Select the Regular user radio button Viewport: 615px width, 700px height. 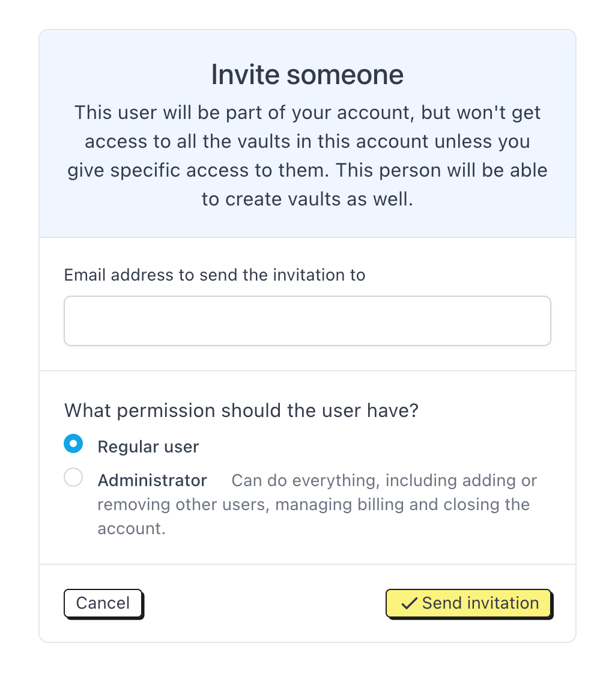73,444
